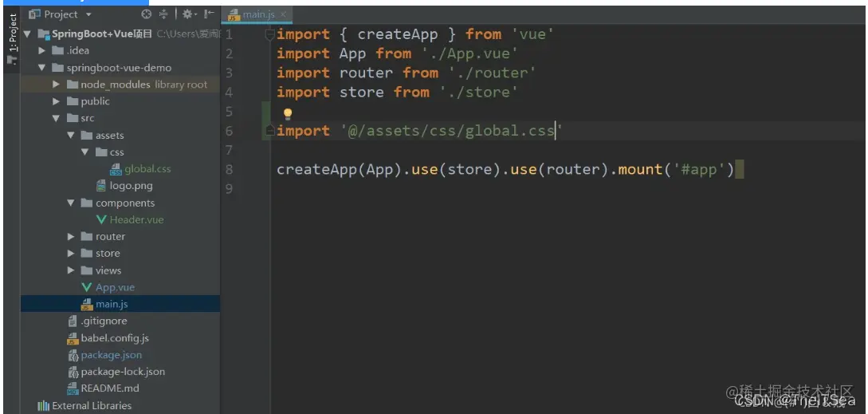Expand the node_modules folder

click(56, 85)
